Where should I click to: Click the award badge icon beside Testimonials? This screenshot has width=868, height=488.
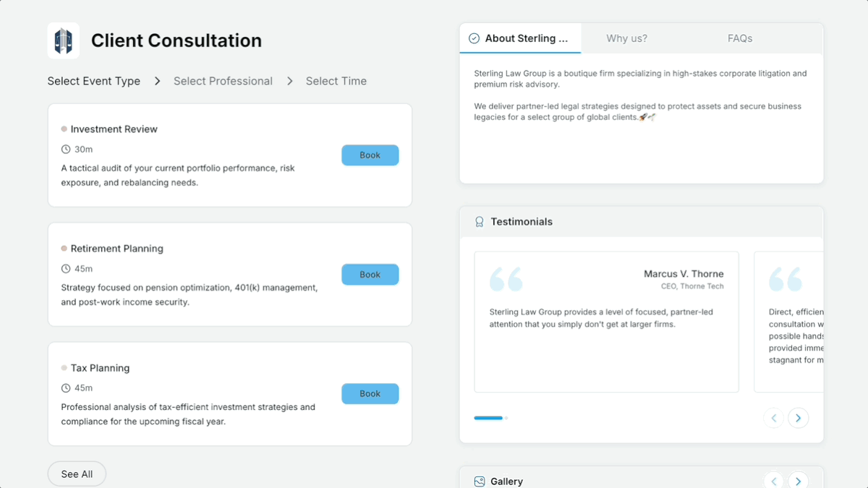click(479, 221)
